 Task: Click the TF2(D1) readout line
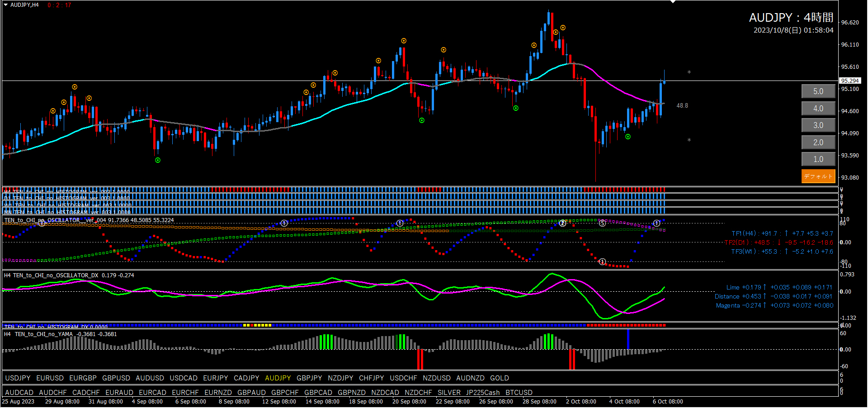[779, 242]
